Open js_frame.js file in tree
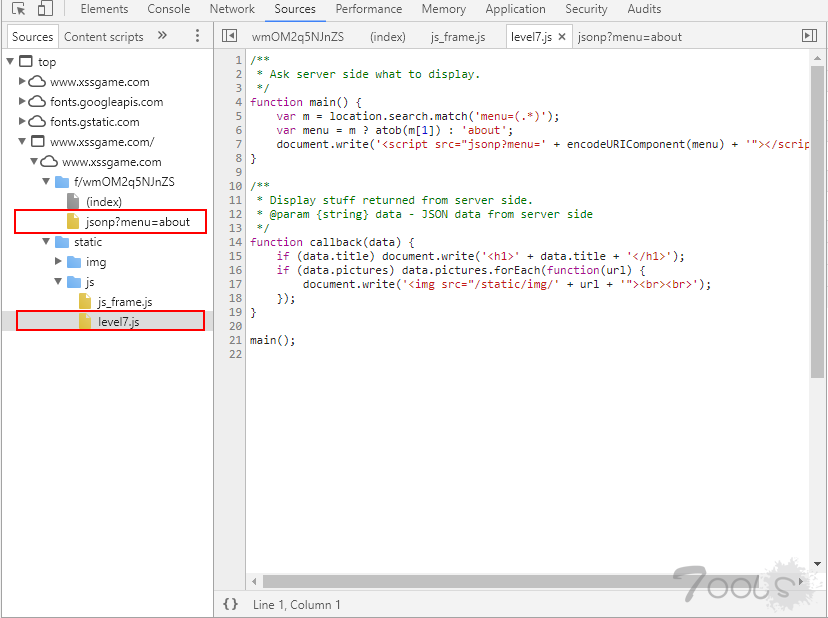828x618 pixels. point(125,302)
